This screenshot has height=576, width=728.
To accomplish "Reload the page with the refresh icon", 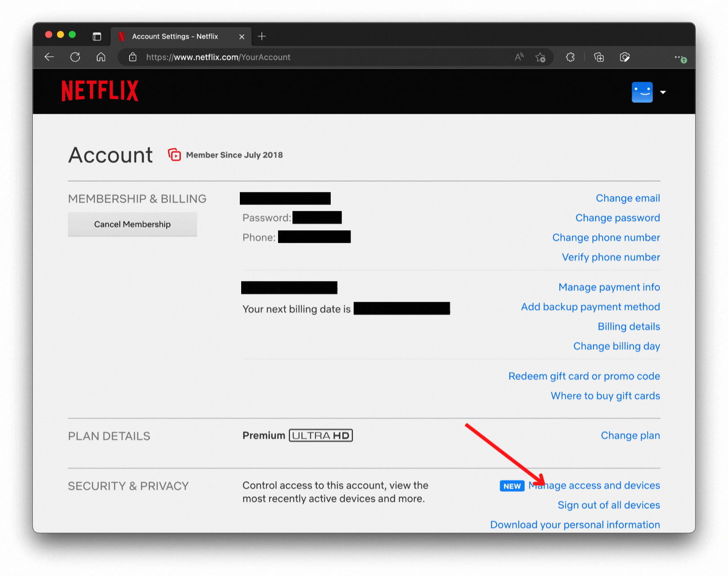I will (75, 57).
